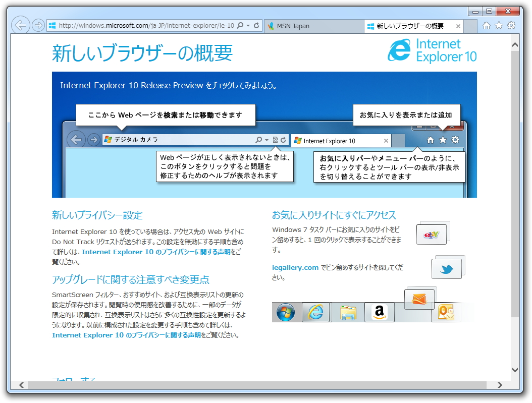Click the Windows Start orb in the taskbar illustration

(x=286, y=312)
